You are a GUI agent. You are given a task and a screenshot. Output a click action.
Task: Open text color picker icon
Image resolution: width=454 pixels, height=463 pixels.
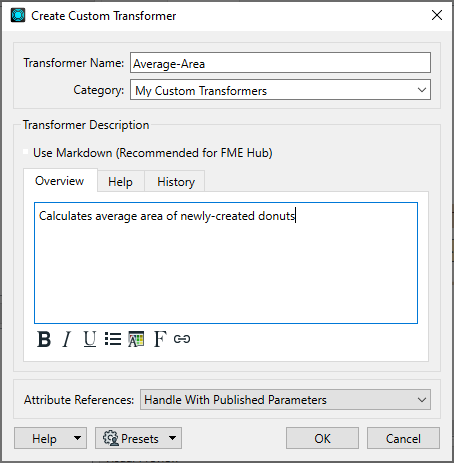pyautogui.click(x=136, y=339)
